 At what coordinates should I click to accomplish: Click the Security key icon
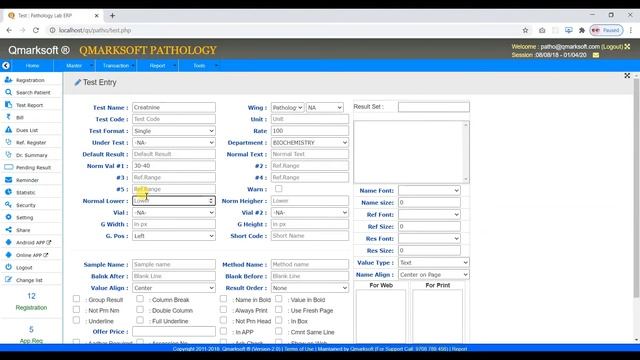8,205
